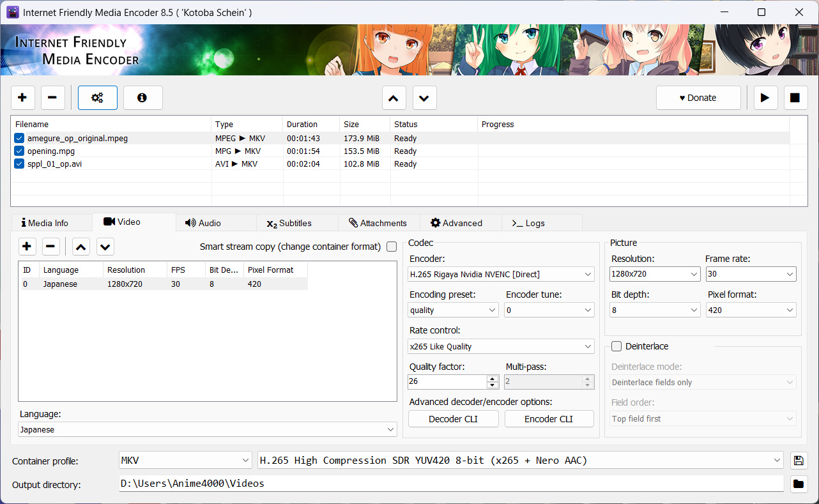Enable Smart stream copy checkbox
This screenshot has width=819, height=504.
(x=392, y=247)
